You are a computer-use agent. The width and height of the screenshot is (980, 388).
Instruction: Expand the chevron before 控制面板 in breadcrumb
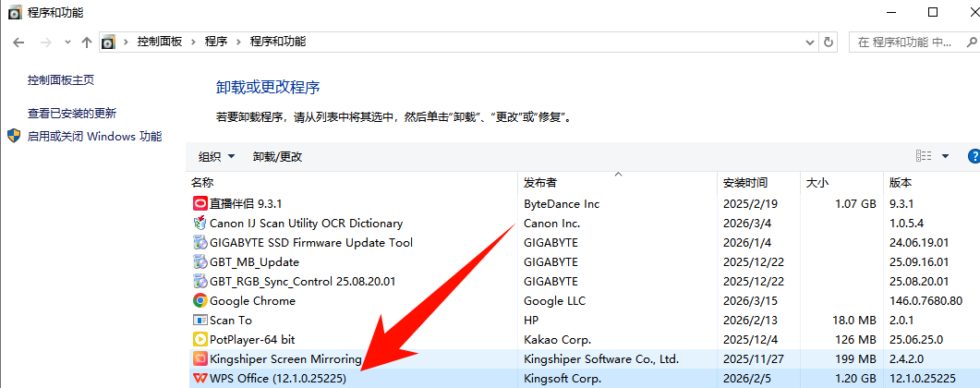coord(126,42)
